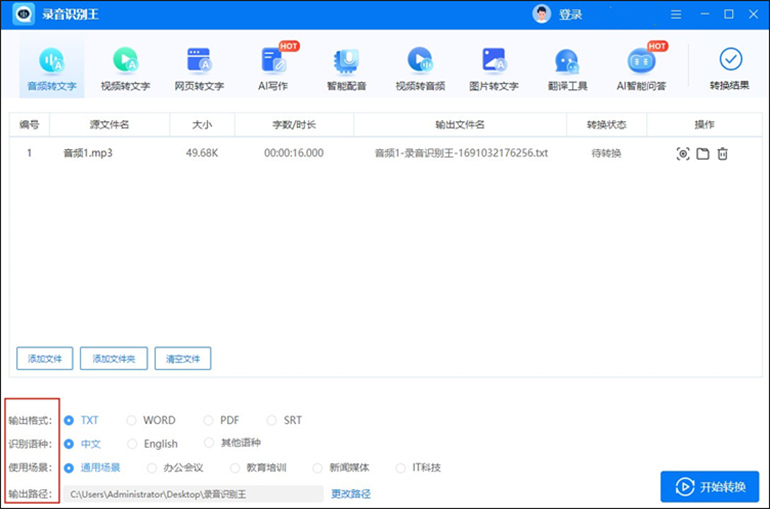Click the 编号 column header
Viewport: 770px width, 509px height.
pos(29,125)
